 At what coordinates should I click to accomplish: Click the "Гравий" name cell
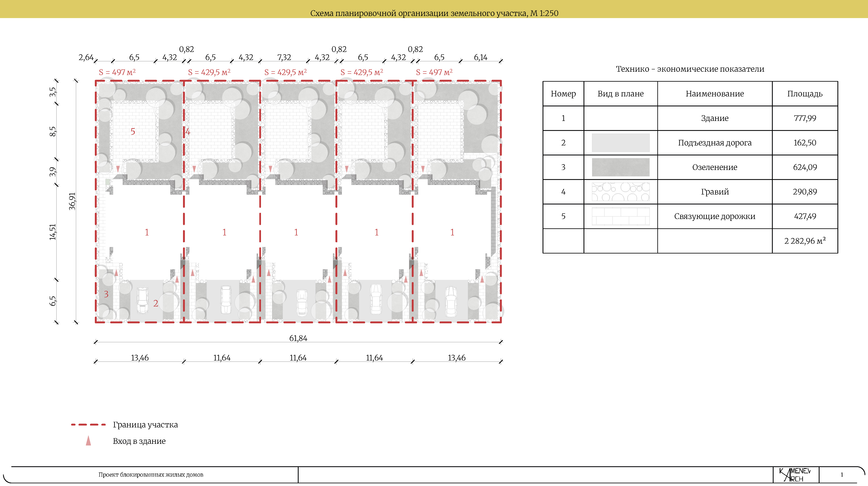pos(715,192)
